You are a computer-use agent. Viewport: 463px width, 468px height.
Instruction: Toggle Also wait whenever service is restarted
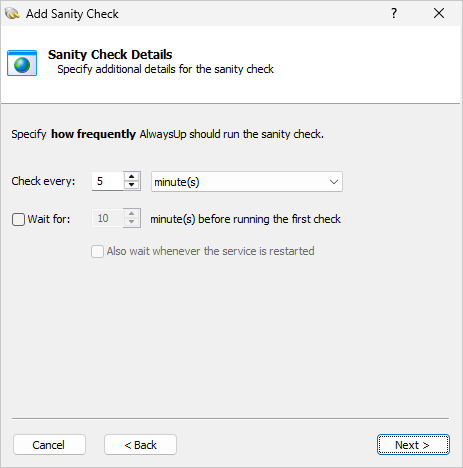(x=97, y=251)
